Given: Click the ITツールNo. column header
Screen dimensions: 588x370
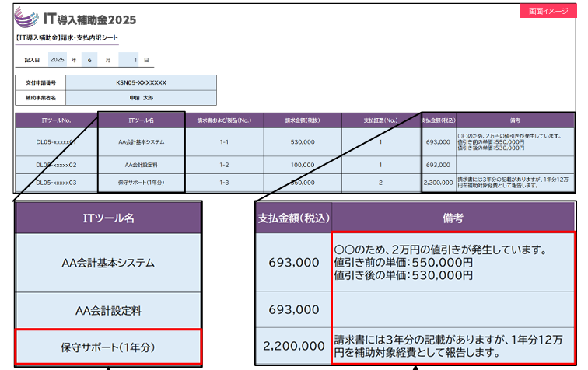Looking at the screenshot, I should coord(56,120).
